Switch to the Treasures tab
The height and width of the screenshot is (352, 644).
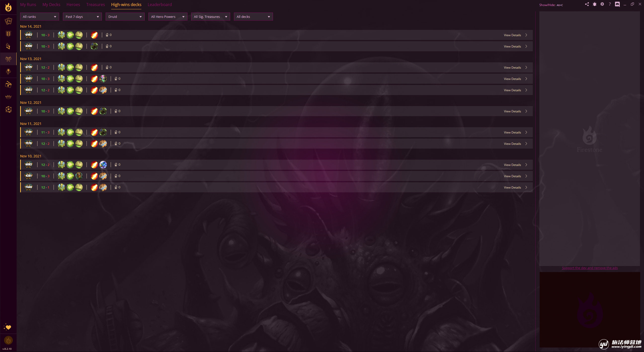(x=95, y=5)
